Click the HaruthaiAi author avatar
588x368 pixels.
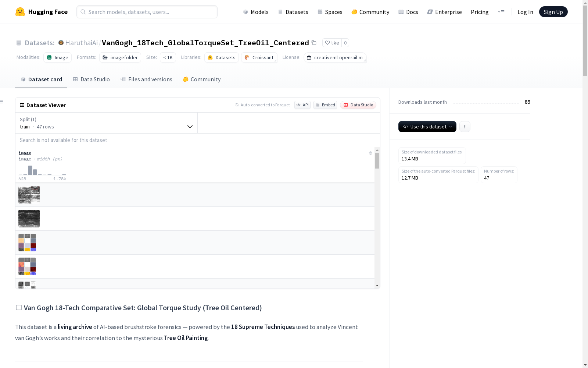[61, 43]
